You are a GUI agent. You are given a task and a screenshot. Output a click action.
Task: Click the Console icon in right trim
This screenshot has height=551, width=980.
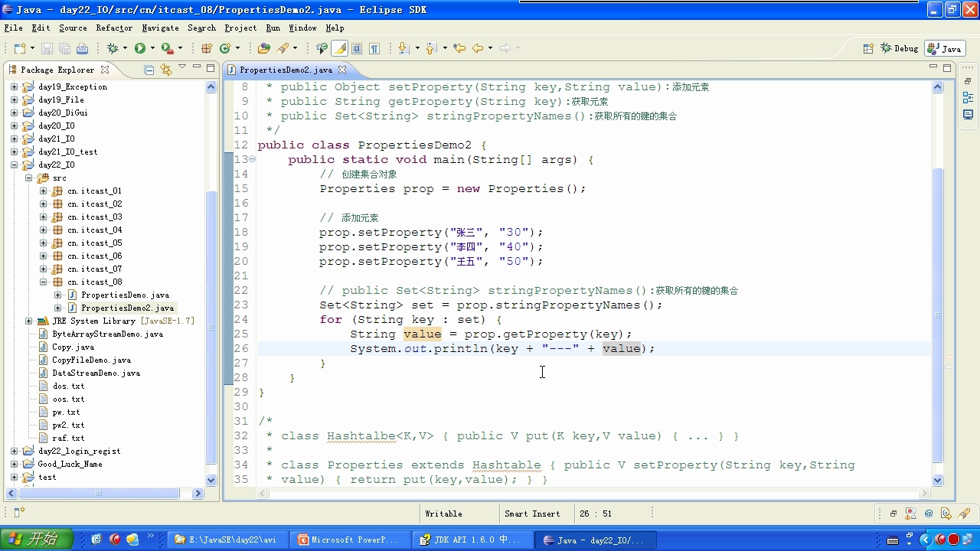coord(968,115)
